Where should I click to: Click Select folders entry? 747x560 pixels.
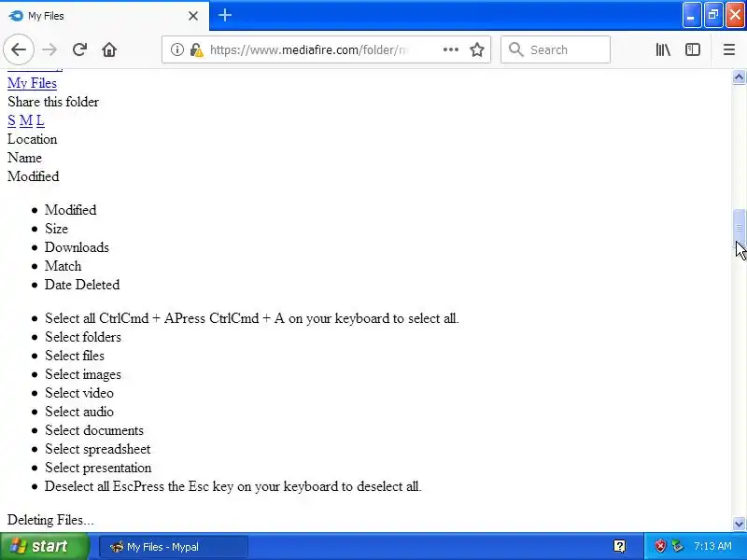(83, 337)
